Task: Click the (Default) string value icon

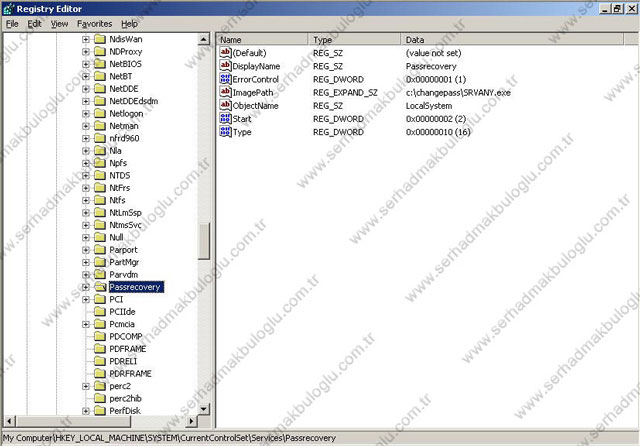Action: [225, 53]
